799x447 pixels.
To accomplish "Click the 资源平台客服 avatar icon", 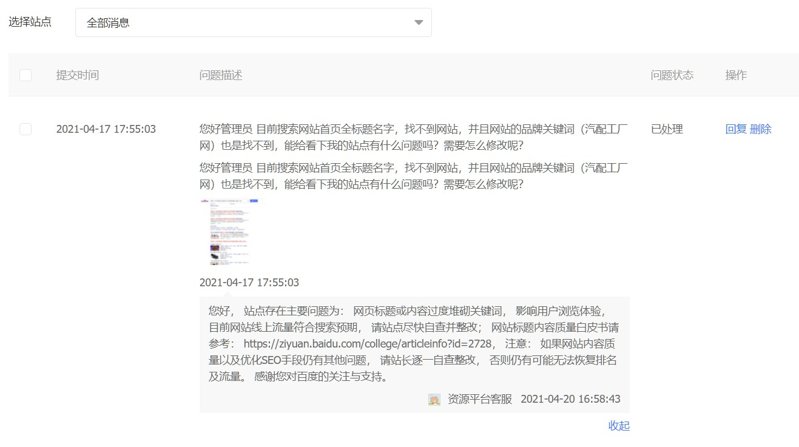I will 434,400.
